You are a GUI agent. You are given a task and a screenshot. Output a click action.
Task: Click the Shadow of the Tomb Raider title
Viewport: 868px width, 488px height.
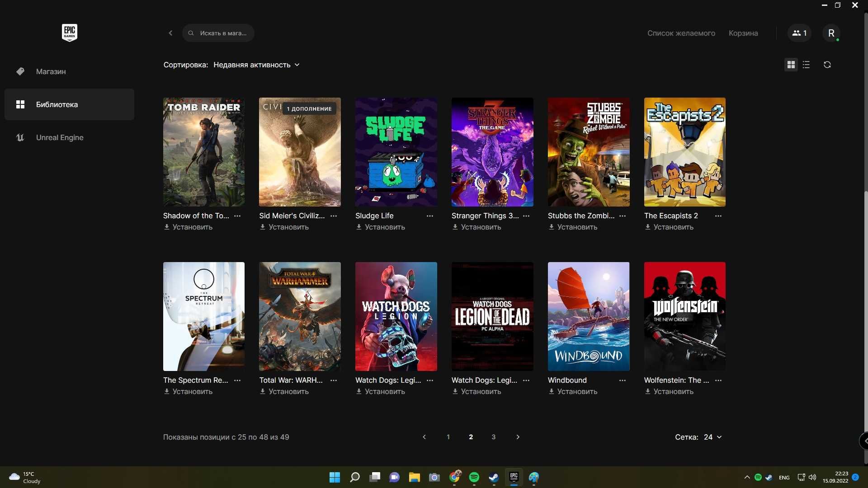pyautogui.click(x=196, y=216)
